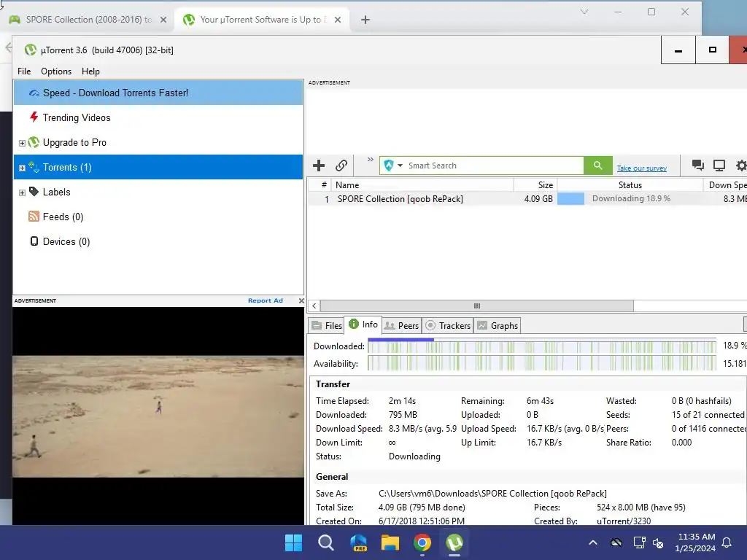Image resolution: width=747 pixels, height=560 pixels.
Task: Expand the Labels tree node
Action: point(22,192)
